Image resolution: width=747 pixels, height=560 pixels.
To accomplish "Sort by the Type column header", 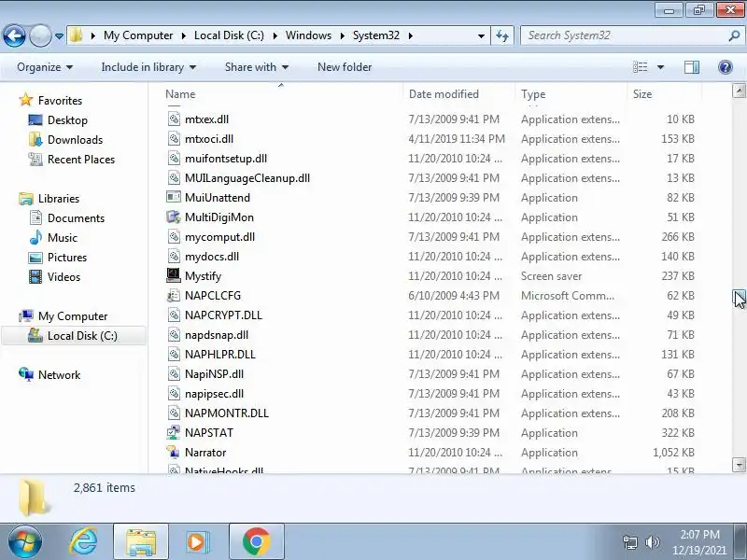I will (x=571, y=94).
